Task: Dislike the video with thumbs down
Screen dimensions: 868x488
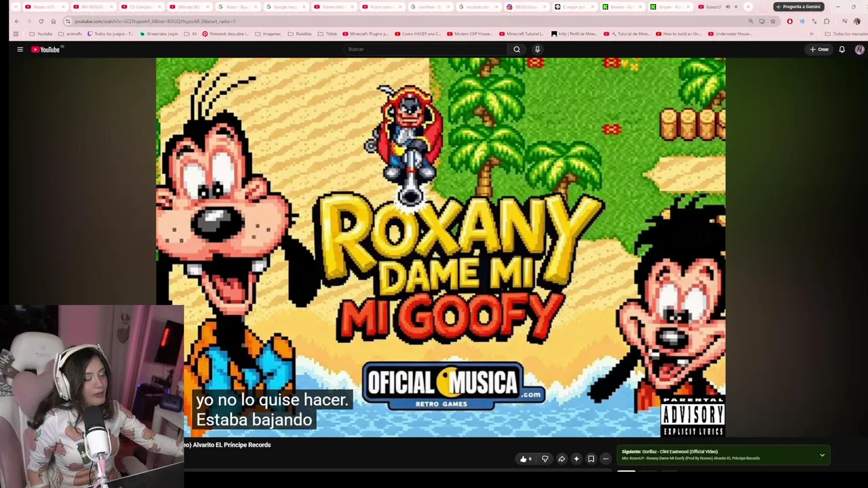Action: 545,459
